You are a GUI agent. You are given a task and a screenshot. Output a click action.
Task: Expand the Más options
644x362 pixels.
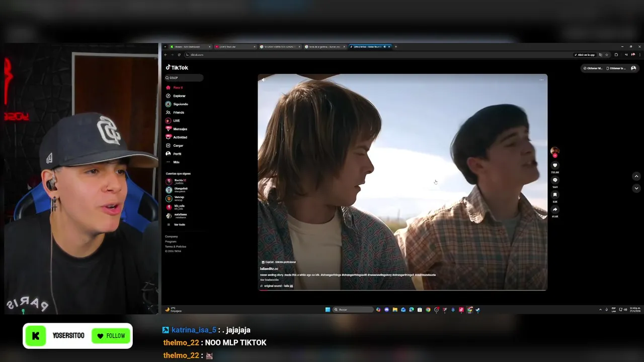173,162
